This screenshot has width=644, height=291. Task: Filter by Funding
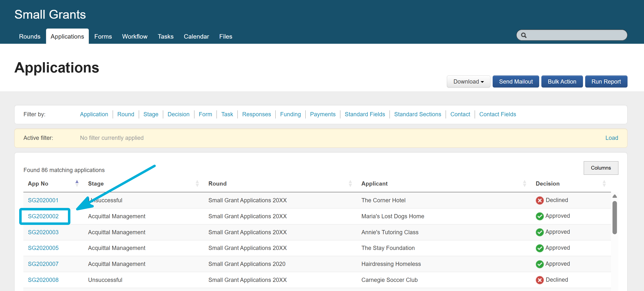(x=290, y=114)
